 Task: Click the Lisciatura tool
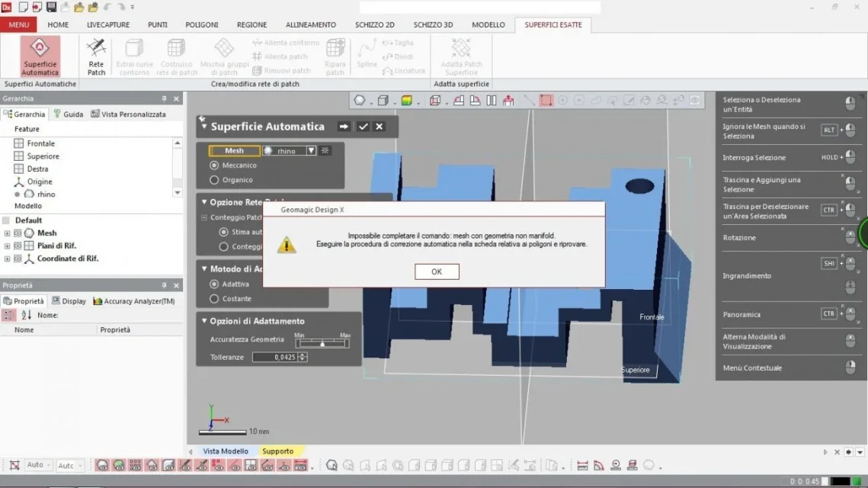[404, 71]
